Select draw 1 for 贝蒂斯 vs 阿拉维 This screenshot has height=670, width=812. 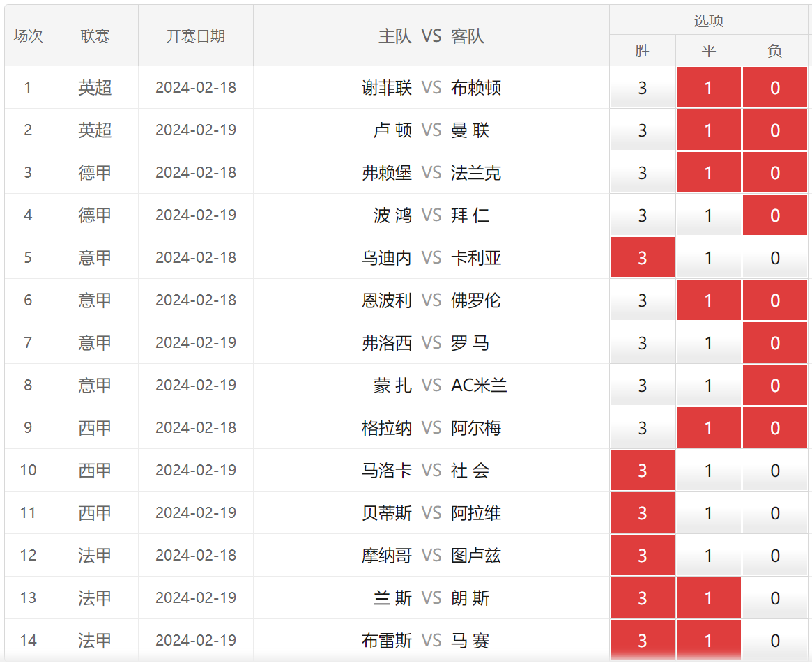(x=708, y=512)
